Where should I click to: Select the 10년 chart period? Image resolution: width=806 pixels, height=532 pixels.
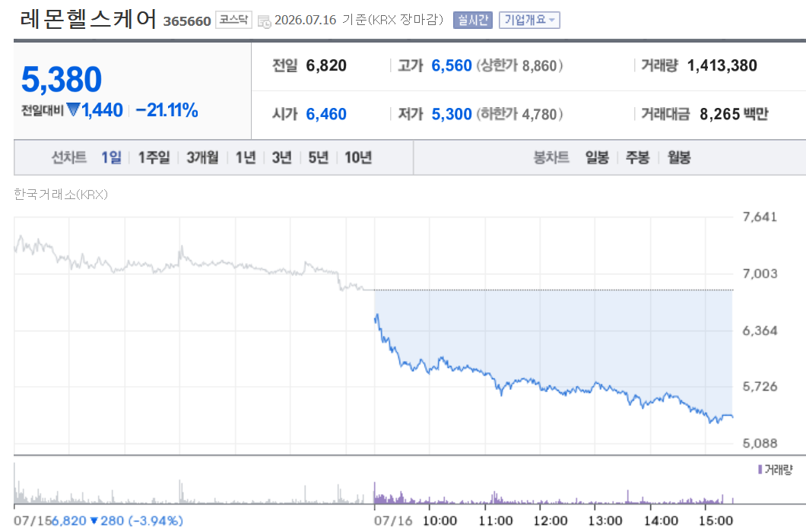click(x=358, y=157)
